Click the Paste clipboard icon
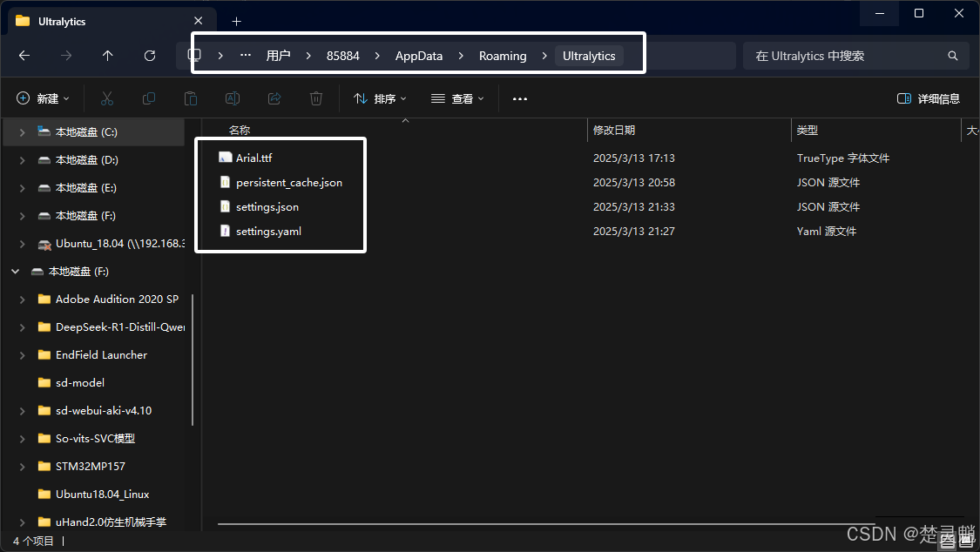The height and width of the screenshot is (552, 980). coord(191,98)
